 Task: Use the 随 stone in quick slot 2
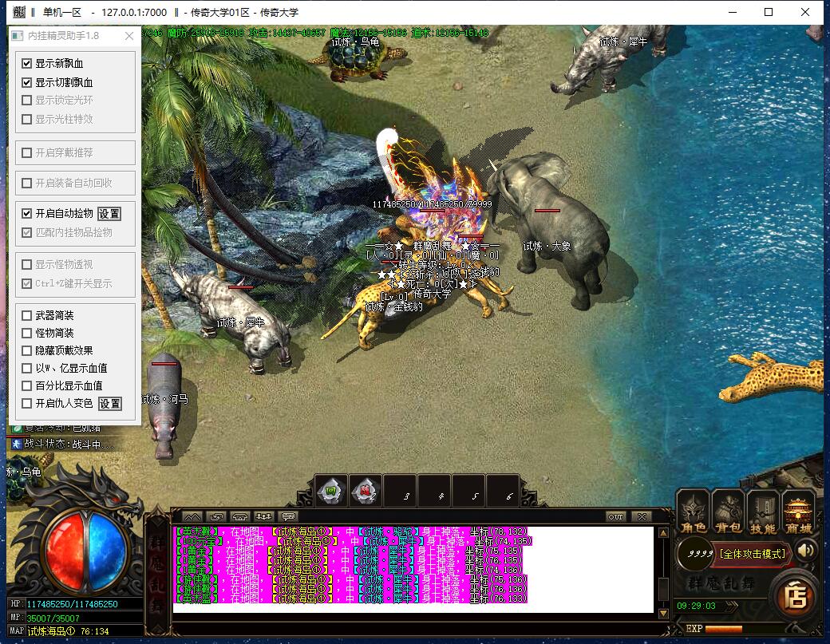pos(366,491)
